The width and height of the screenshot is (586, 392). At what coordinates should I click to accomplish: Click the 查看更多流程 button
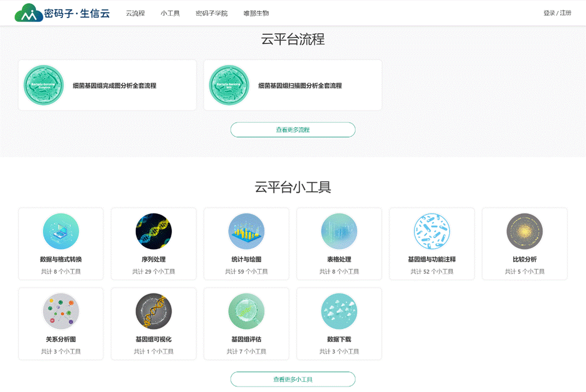(293, 130)
